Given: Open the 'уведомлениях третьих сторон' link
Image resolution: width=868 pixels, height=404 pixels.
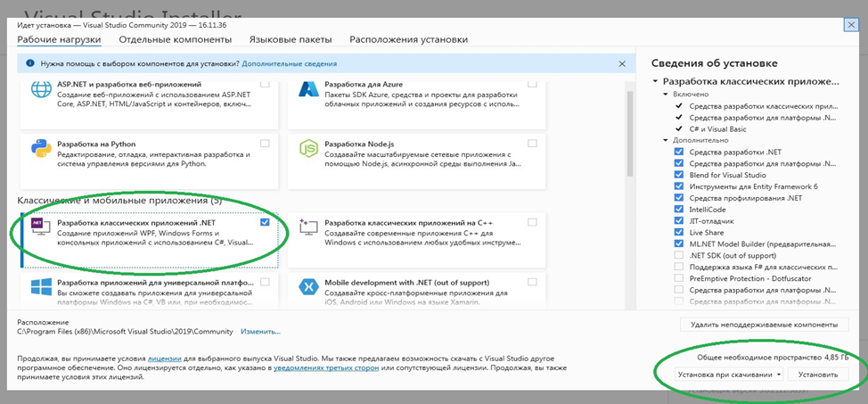Looking at the screenshot, I should pyautogui.click(x=326, y=367).
